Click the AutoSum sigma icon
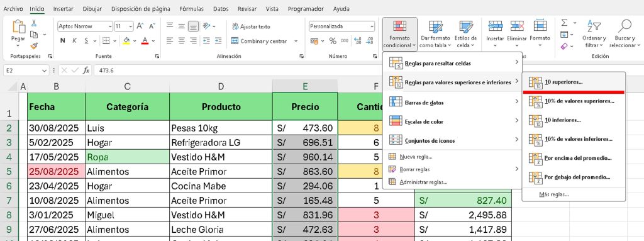Viewport: 644px width, 241px height. (564, 23)
